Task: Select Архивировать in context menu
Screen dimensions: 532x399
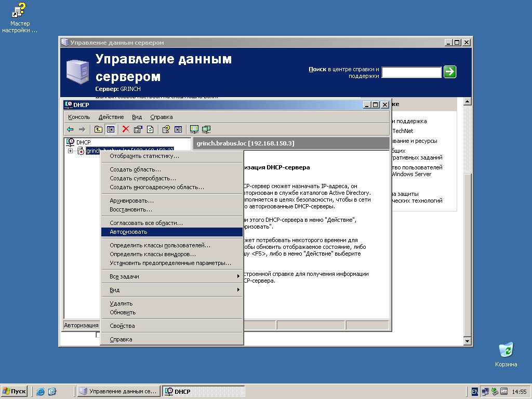Action: (171, 201)
